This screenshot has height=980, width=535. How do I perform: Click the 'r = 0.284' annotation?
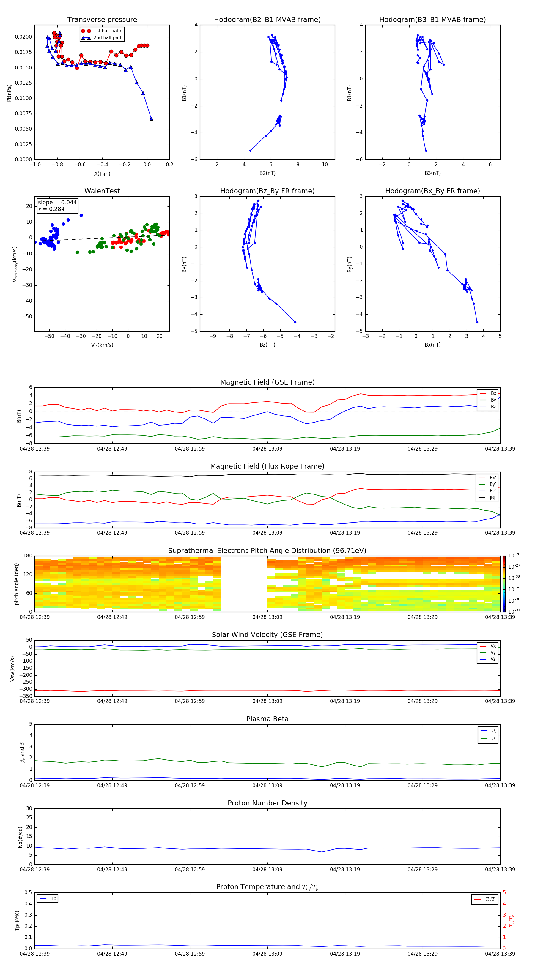[51, 209]
